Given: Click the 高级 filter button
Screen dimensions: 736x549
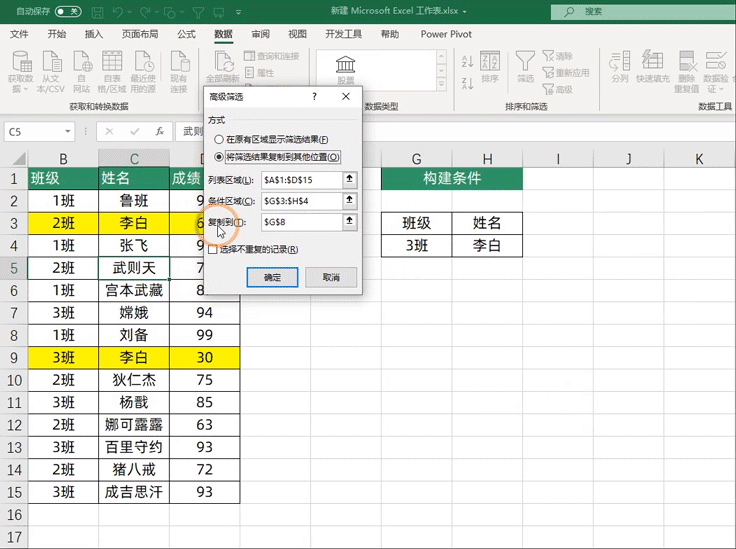Looking at the screenshot, I should coord(558,89).
